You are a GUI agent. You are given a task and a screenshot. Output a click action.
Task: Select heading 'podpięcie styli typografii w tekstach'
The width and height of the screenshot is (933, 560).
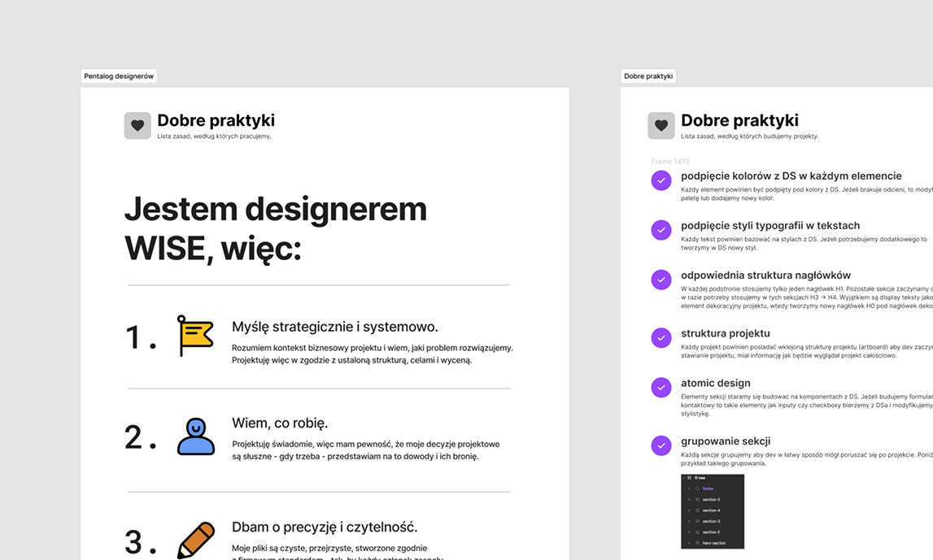pos(770,226)
